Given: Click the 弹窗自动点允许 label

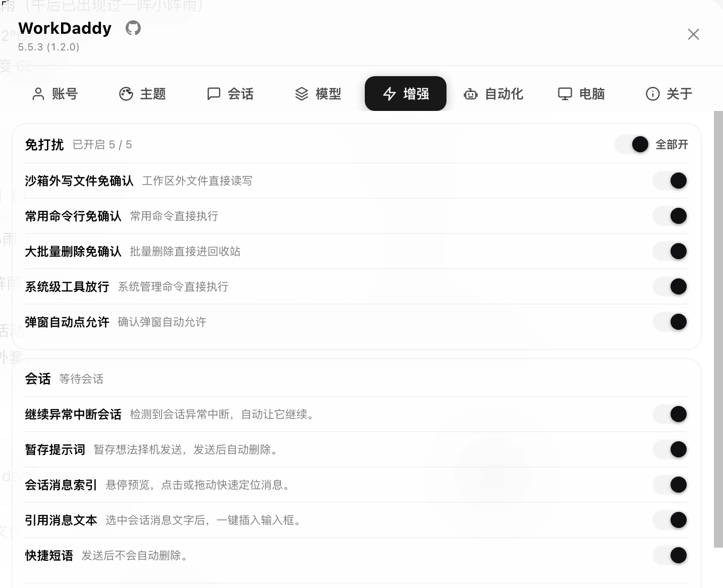Looking at the screenshot, I should [67, 322].
